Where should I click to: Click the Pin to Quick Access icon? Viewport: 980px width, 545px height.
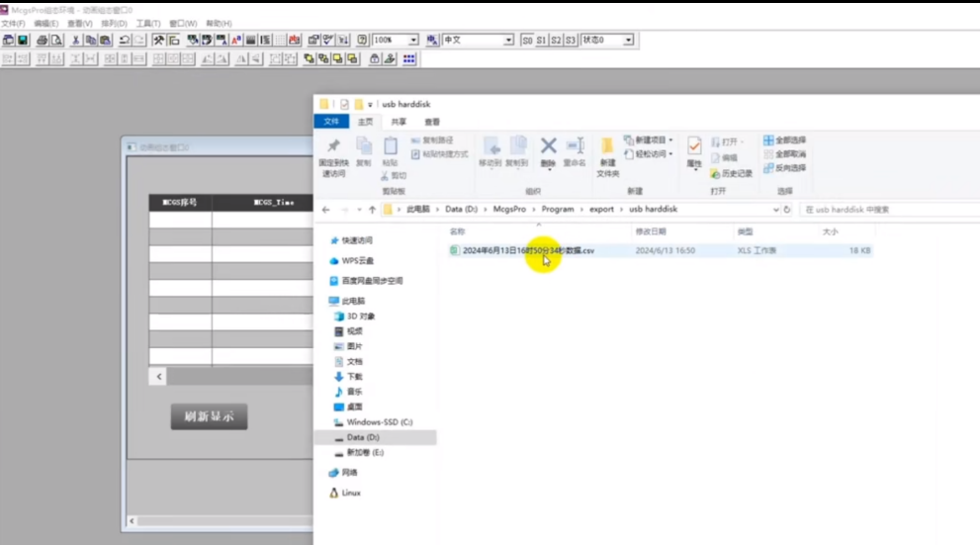pyautogui.click(x=333, y=147)
